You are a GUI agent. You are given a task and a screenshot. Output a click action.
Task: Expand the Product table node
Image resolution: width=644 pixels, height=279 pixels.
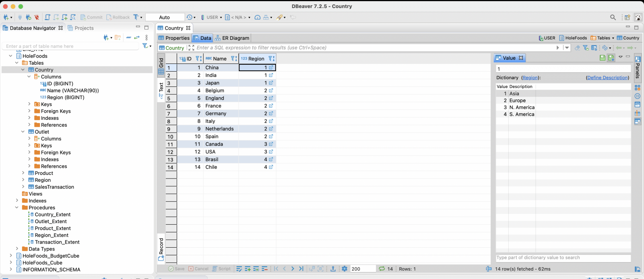23,173
